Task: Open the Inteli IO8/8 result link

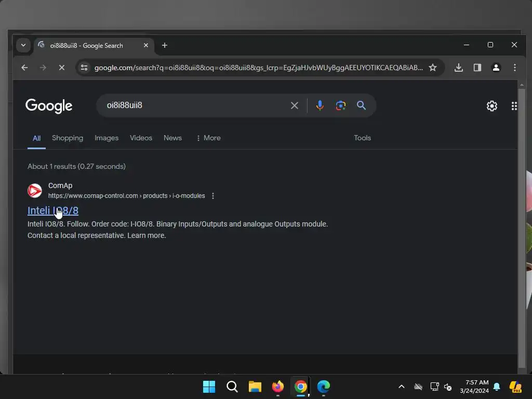Action: point(53,211)
